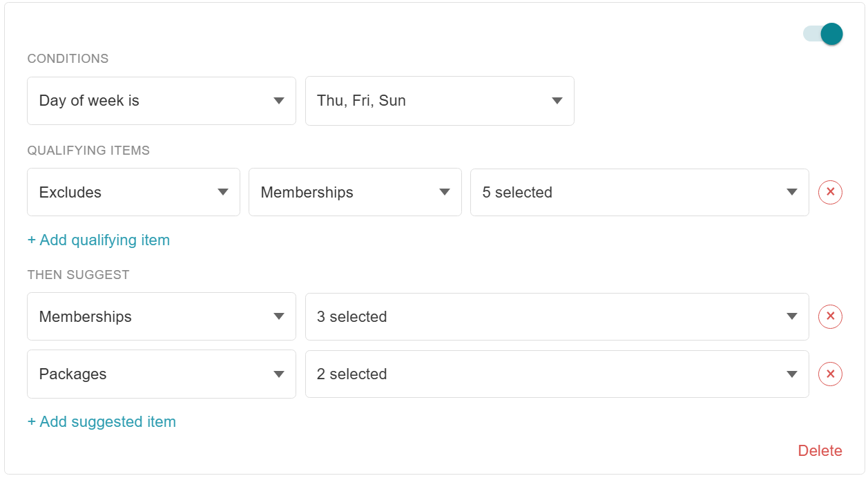Expand the Thu, Fri, Sun day selector
This screenshot has height=478, width=868.
click(x=440, y=101)
